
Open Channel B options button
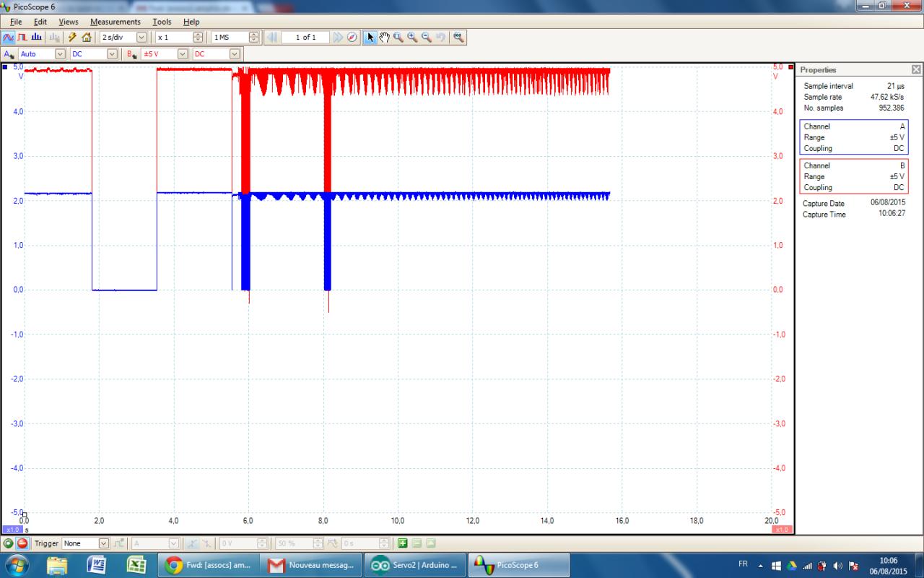(131, 54)
